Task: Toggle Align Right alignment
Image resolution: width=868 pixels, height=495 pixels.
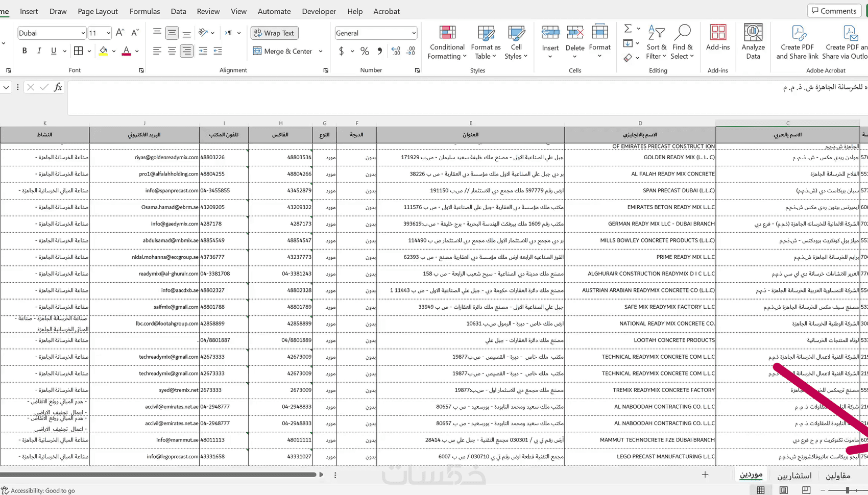Action: pyautogui.click(x=187, y=51)
